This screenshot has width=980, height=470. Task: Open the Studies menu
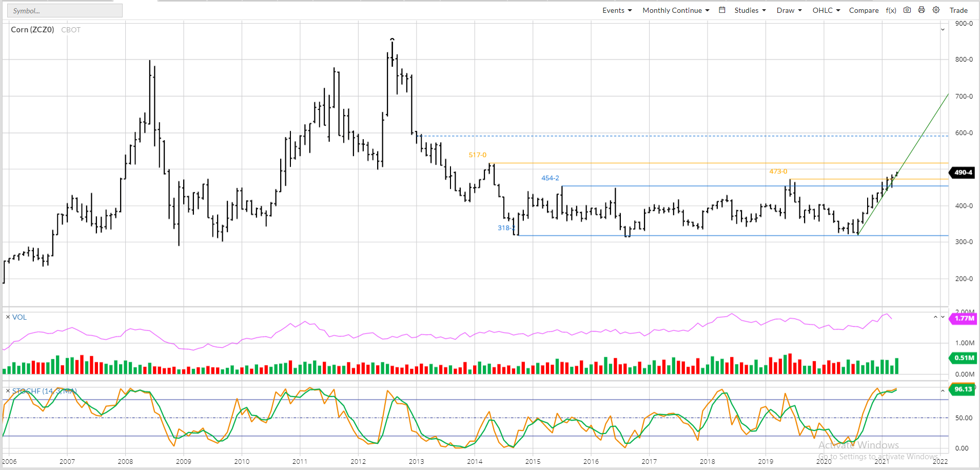coord(750,10)
